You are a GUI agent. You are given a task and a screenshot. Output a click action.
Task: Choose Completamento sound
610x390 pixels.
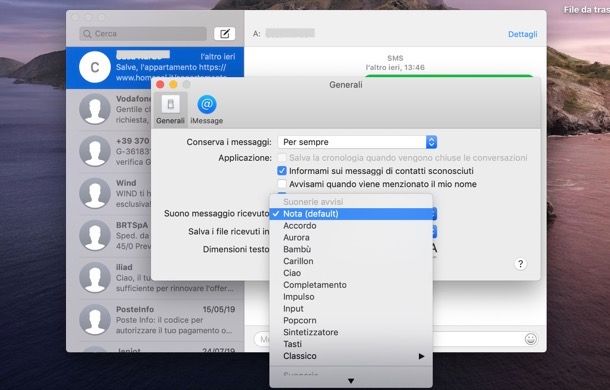coord(351,285)
